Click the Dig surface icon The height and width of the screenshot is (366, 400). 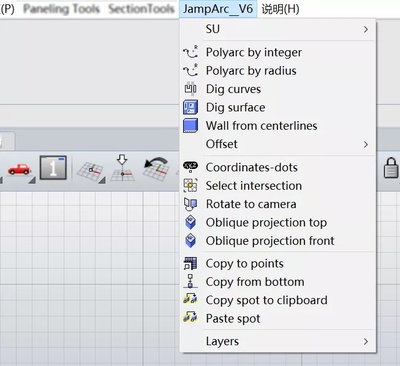click(x=191, y=107)
